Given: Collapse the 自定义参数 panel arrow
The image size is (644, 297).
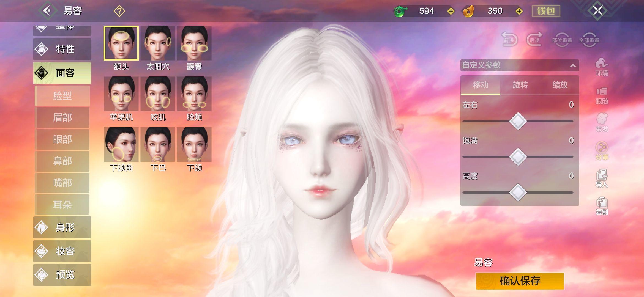Looking at the screenshot, I should [x=573, y=65].
